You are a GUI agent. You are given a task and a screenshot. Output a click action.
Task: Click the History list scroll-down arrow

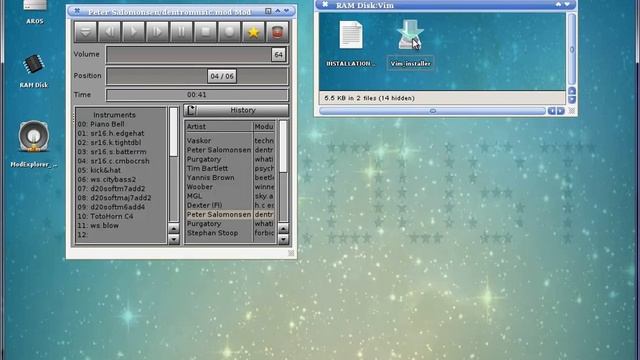283,239
